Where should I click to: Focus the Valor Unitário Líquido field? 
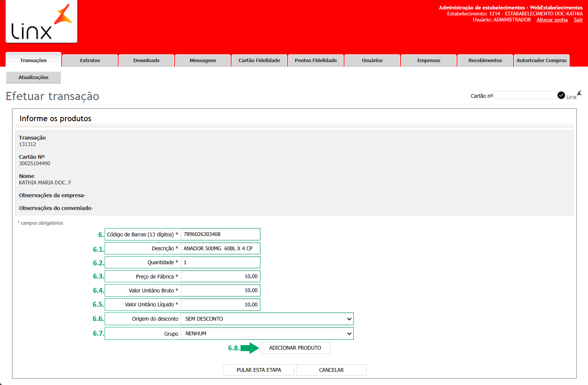pyautogui.click(x=220, y=304)
